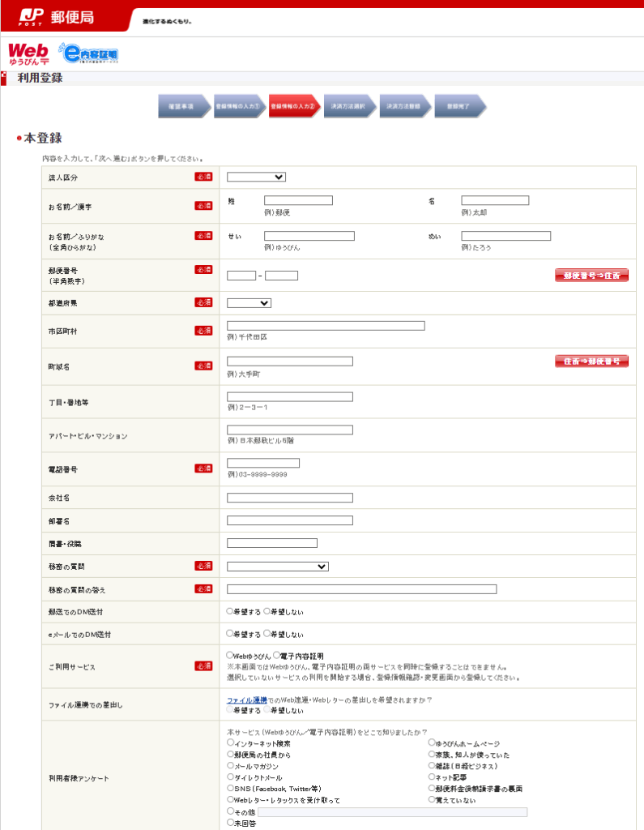The width and height of the screenshot is (644, 830).
Task: Select the メールマガジン survey option
Action: [x=231, y=765]
